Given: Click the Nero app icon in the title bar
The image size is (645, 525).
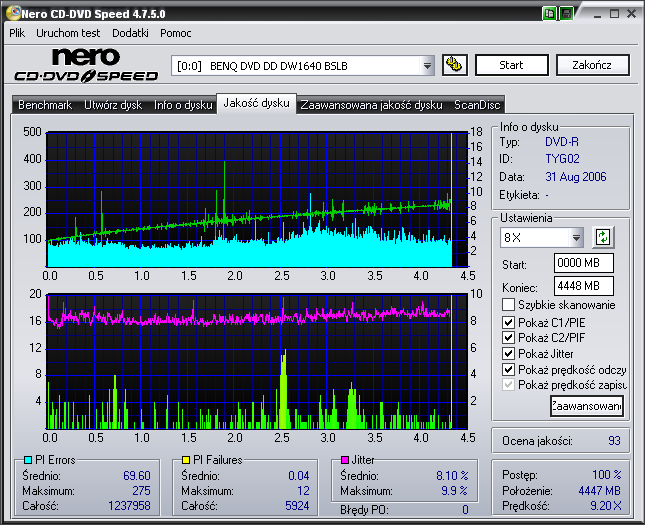Looking at the screenshot, I should click(14, 13).
